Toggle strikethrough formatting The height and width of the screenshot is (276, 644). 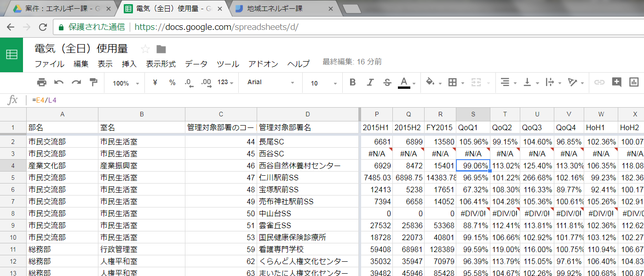coord(387,82)
